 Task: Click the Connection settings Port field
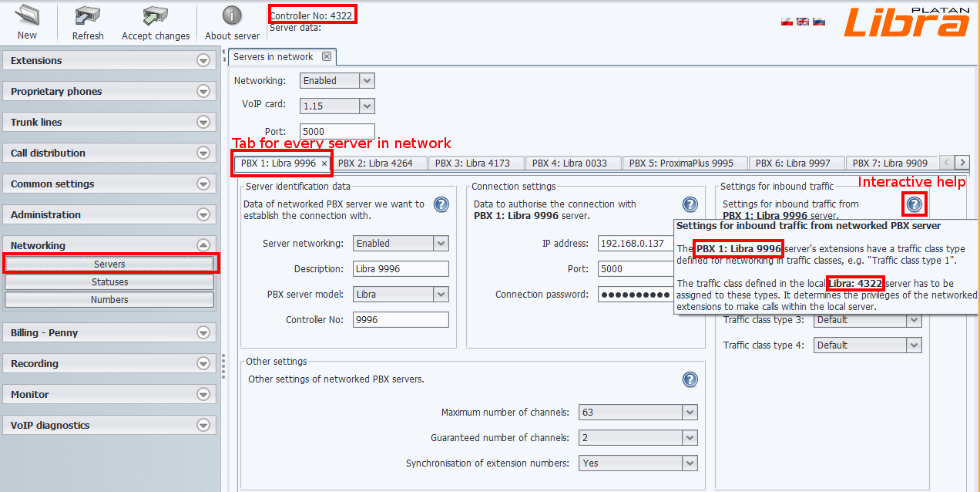pos(636,268)
